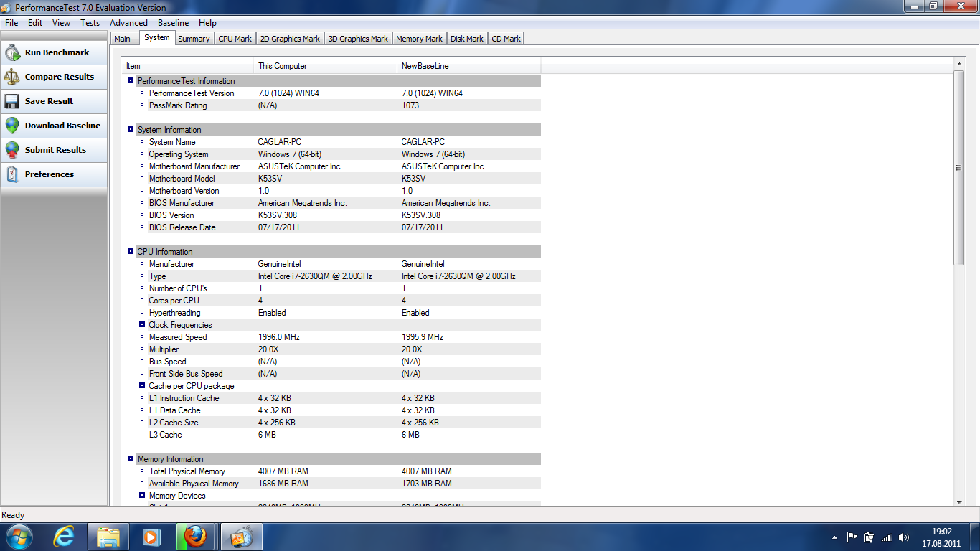Show hidden tray icons arrow
The width and height of the screenshot is (980, 551).
(x=834, y=537)
